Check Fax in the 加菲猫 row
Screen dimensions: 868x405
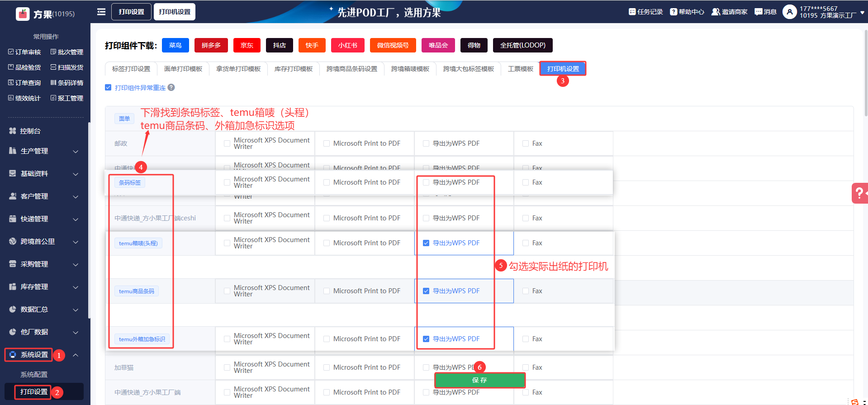[526, 367]
